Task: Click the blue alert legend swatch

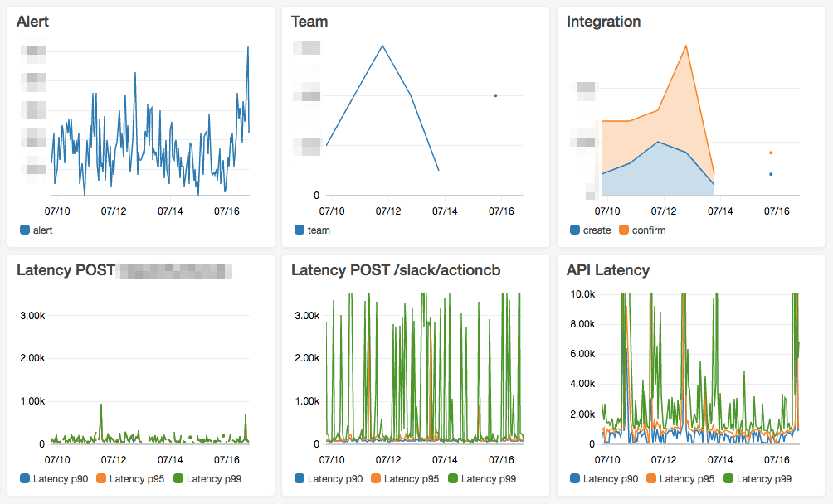Action: click(x=25, y=230)
